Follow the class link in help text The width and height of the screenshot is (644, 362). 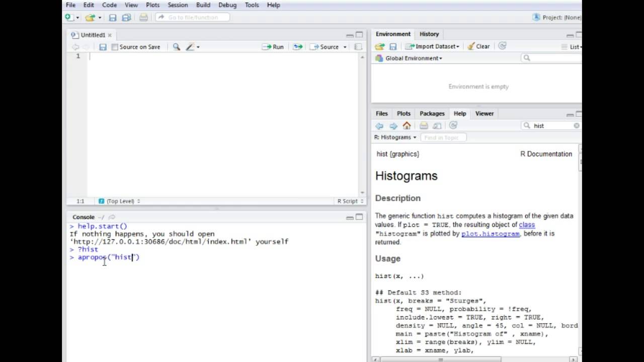tap(527, 225)
